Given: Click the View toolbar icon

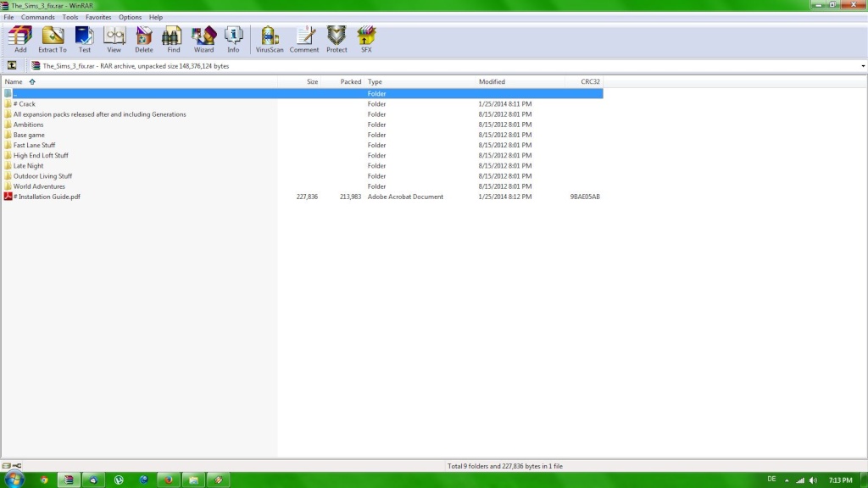Looking at the screenshot, I should pos(114,39).
